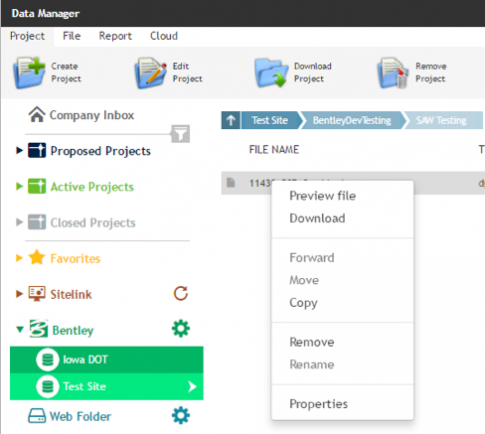Viewport: 485px width, 434px height.
Task: Click the Remove Project trash icon
Action: pos(393,73)
